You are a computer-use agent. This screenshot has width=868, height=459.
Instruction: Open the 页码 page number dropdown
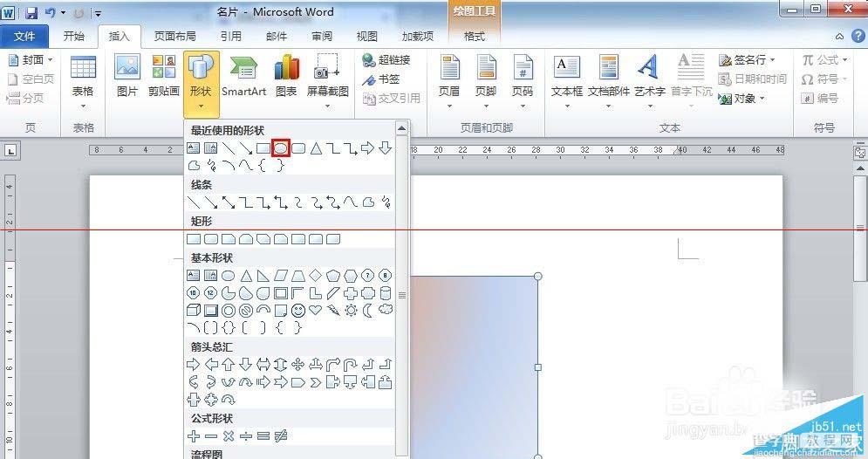(522, 82)
